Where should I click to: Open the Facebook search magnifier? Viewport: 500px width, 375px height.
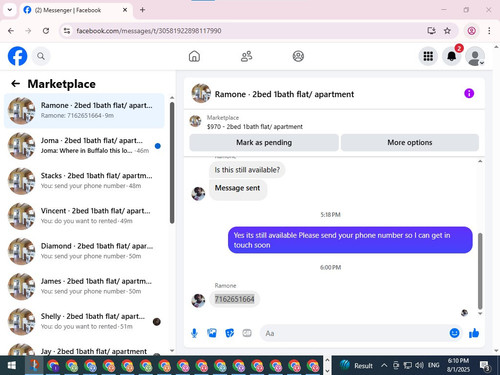click(41, 56)
